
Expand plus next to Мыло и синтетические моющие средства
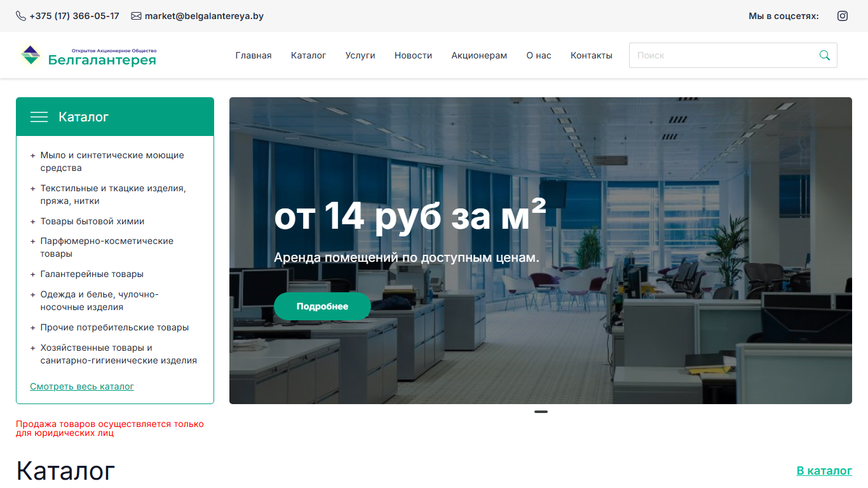33,156
